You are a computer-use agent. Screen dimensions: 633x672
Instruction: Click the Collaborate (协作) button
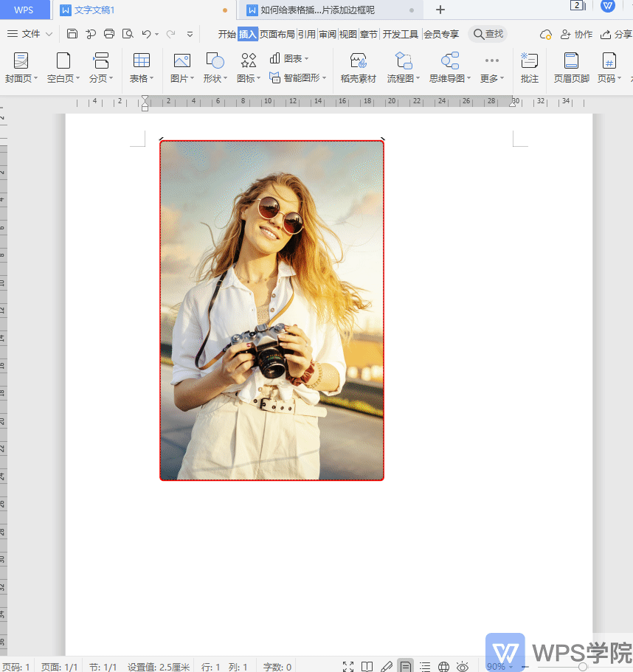click(576, 34)
